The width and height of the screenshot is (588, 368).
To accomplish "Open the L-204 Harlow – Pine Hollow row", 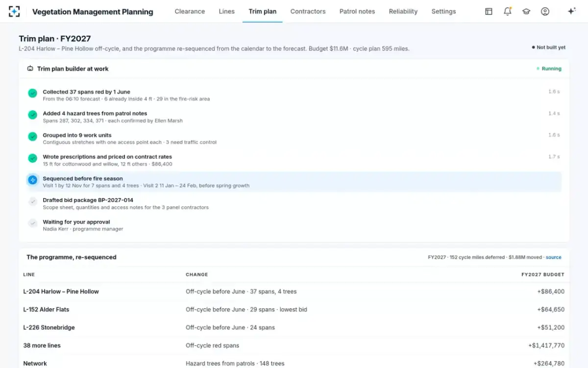I will tap(294, 291).
